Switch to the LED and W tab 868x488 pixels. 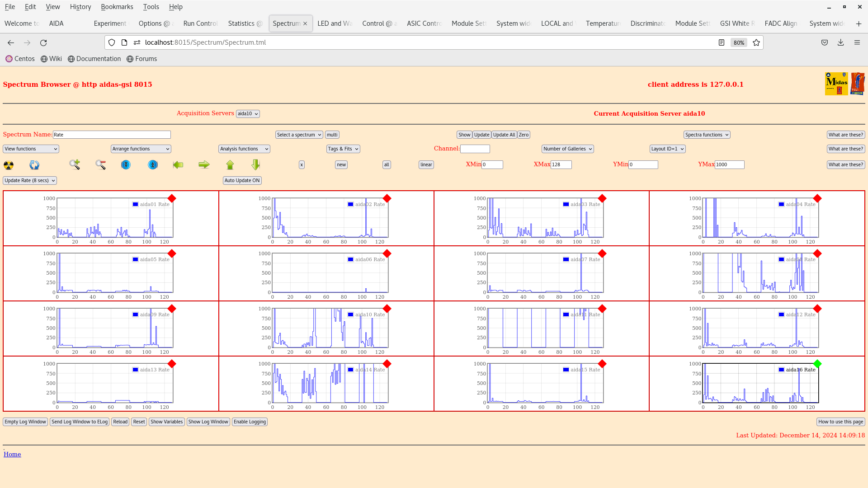tap(333, 23)
